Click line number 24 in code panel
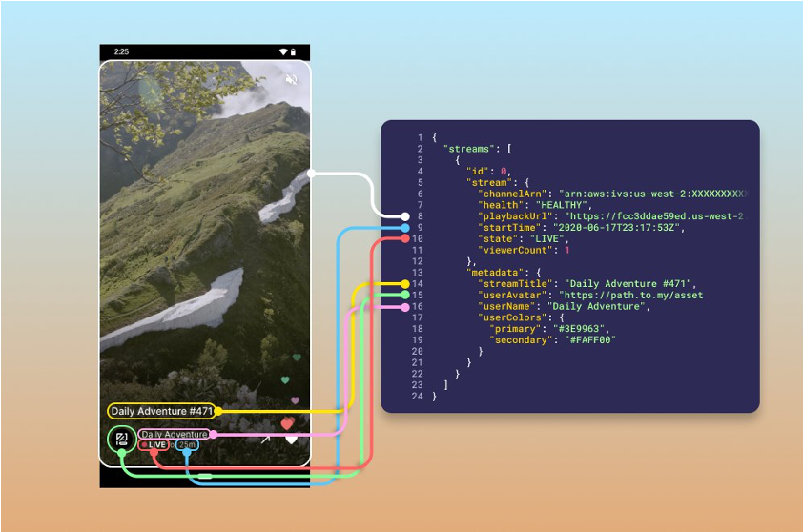The height and width of the screenshot is (532, 803). (x=418, y=397)
